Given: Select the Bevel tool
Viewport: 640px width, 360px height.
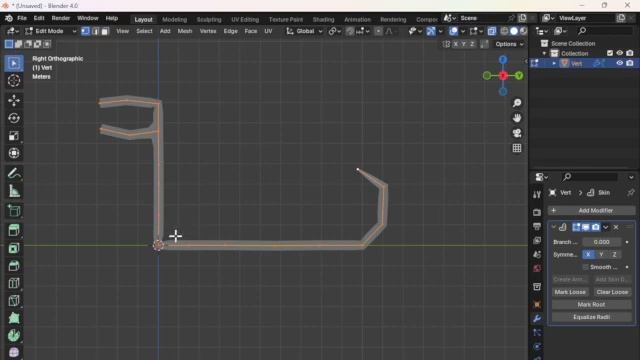Looking at the screenshot, I should (14, 266).
